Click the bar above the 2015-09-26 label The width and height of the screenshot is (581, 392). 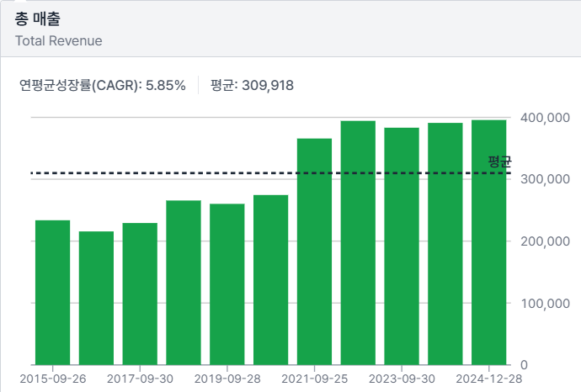pos(52,292)
